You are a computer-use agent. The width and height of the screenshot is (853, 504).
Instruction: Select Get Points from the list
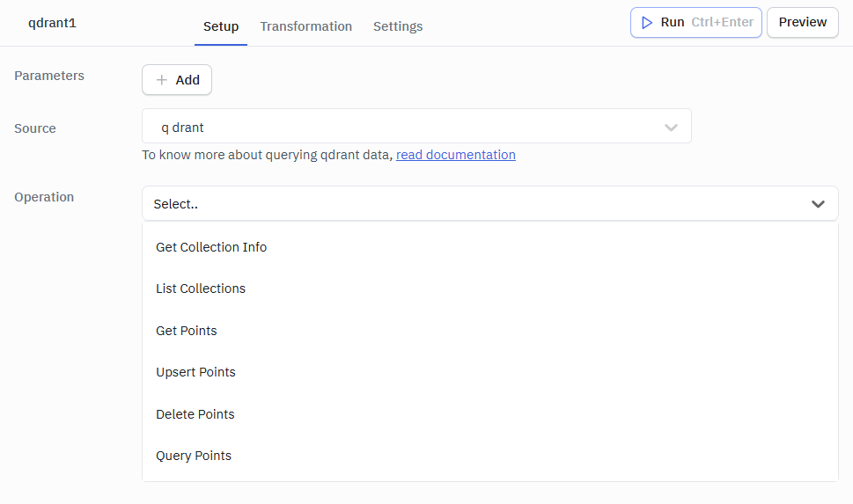[489, 331]
